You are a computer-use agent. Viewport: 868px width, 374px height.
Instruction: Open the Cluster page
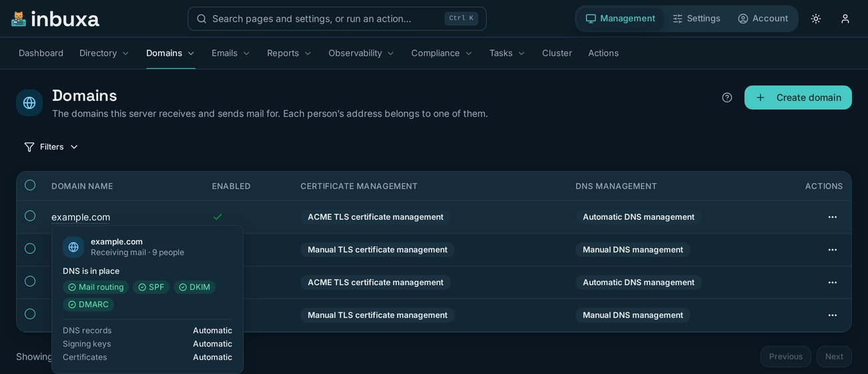(x=557, y=53)
